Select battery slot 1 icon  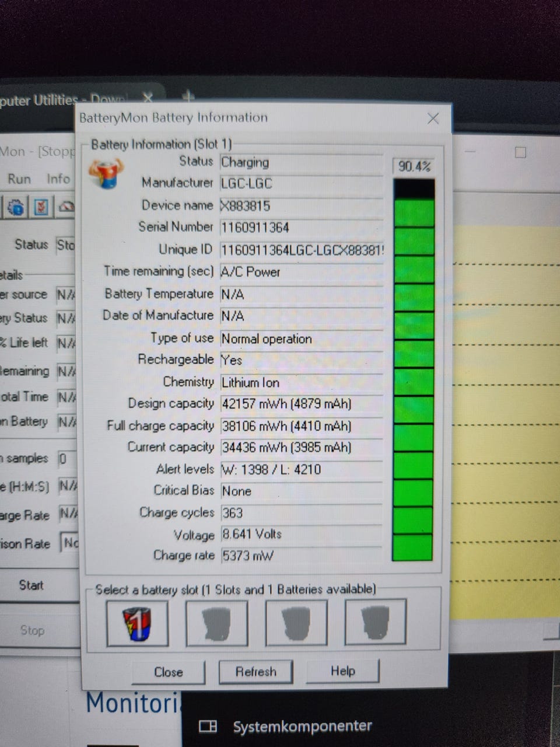137,623
